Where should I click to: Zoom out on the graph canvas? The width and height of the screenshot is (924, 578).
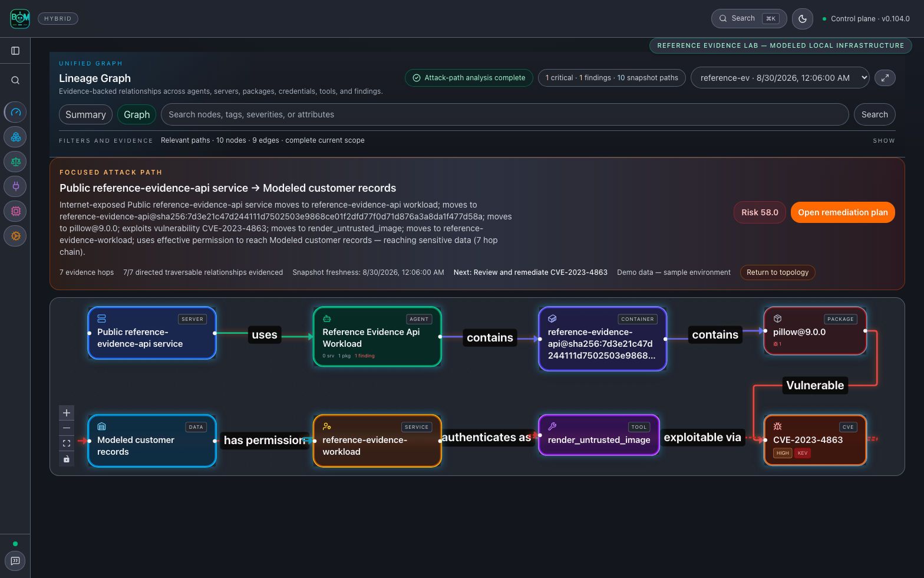click(x=67, y=428)
